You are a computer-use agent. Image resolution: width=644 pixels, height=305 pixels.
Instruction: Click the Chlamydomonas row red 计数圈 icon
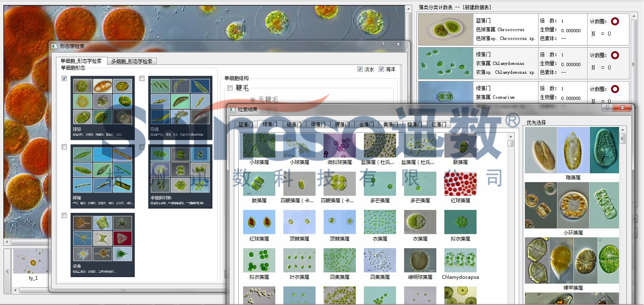click(x=615, y=55)
